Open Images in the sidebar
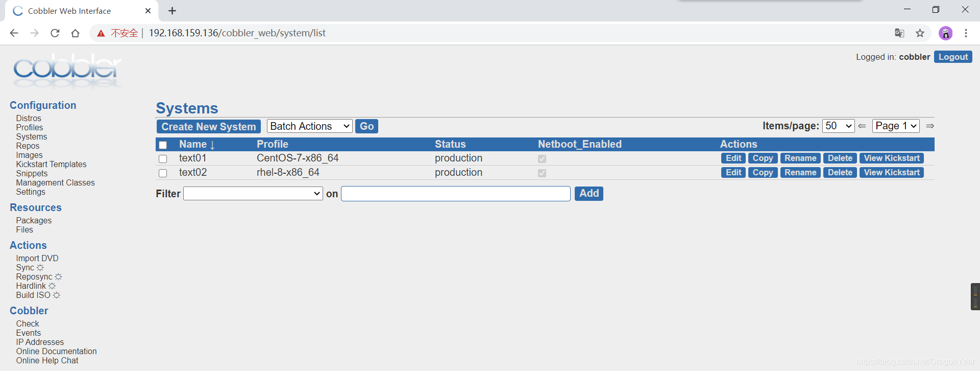Viewport: 980px width, 371px height. click(30, 155)
